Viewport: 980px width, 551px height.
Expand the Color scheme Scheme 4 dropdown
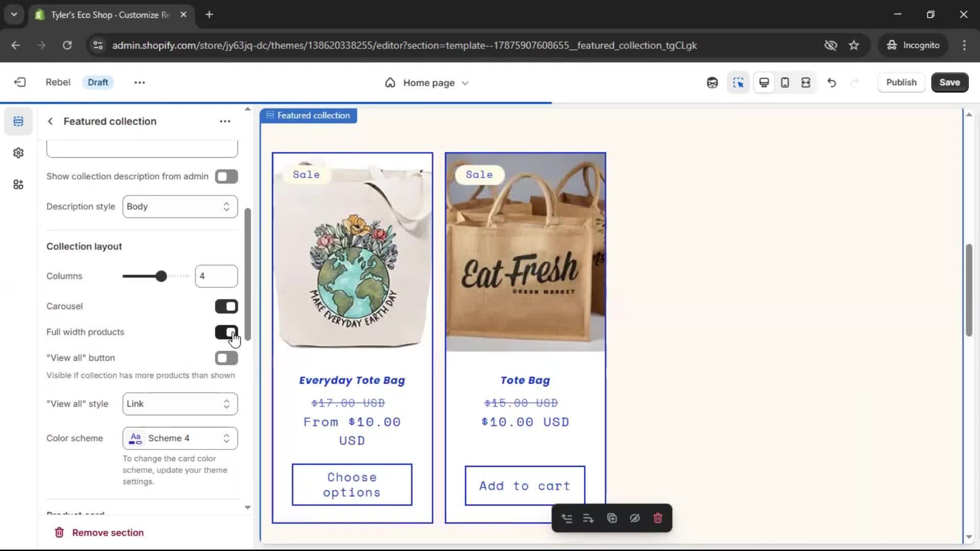180,438
